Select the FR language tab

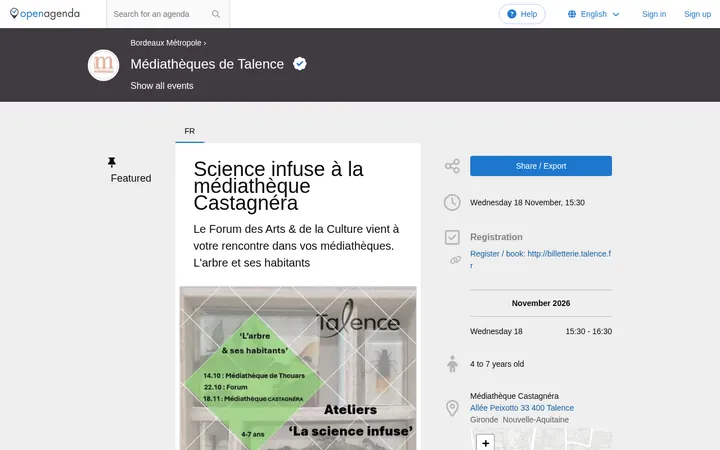pyautogui.click(x=190, y=131)
